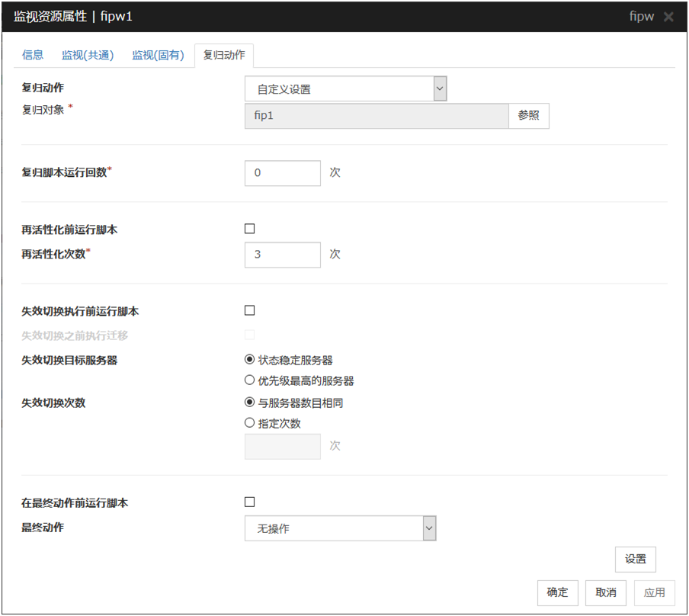Switch to the 信息 tab

click(x=33, y=55)
